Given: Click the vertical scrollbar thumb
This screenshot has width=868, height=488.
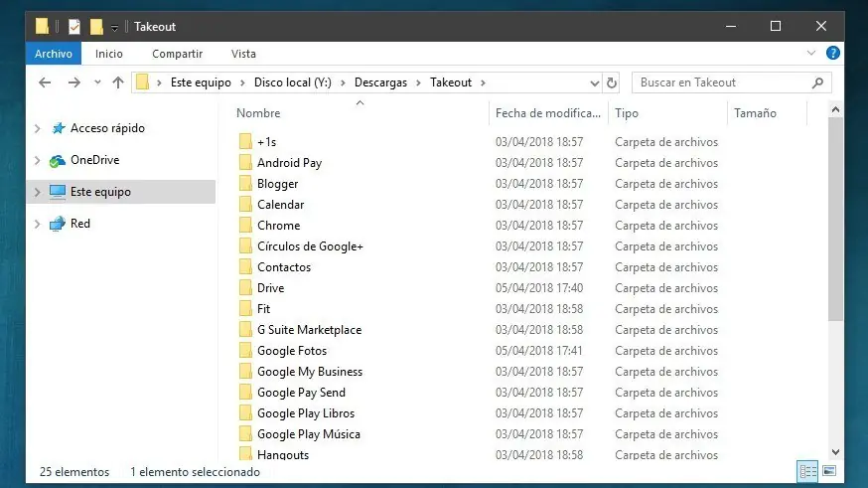Looking at the screenshot, I should point(835,219).
